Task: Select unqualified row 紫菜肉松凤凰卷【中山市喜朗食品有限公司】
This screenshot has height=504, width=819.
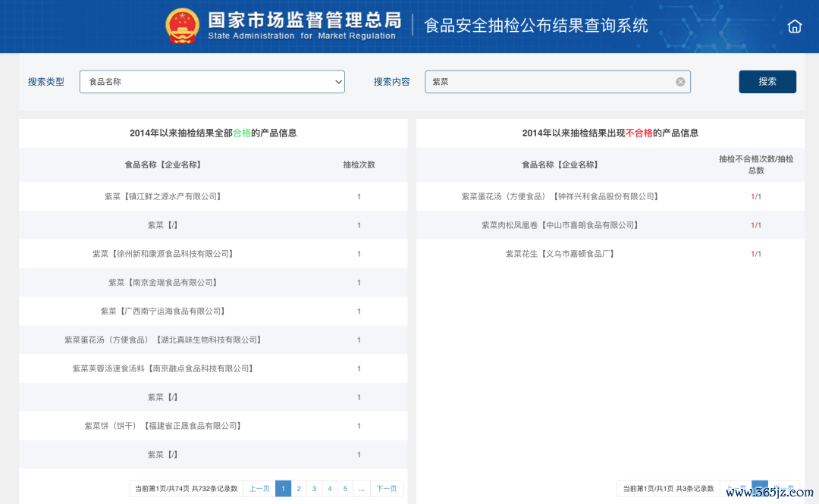Action: click(x=610, y=225)
